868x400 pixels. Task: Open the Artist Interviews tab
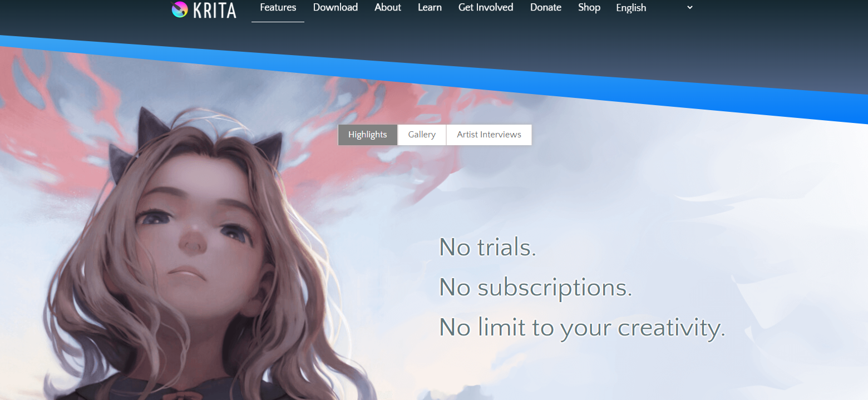click(488, 134)
